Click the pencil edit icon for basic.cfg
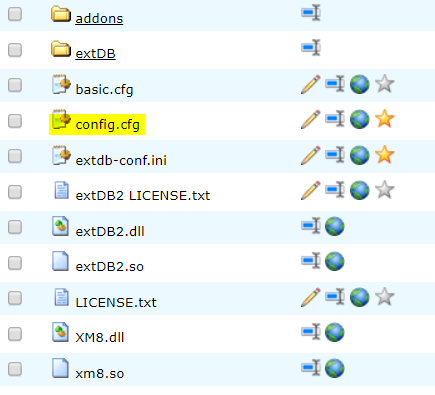 [x=311, y=84]
